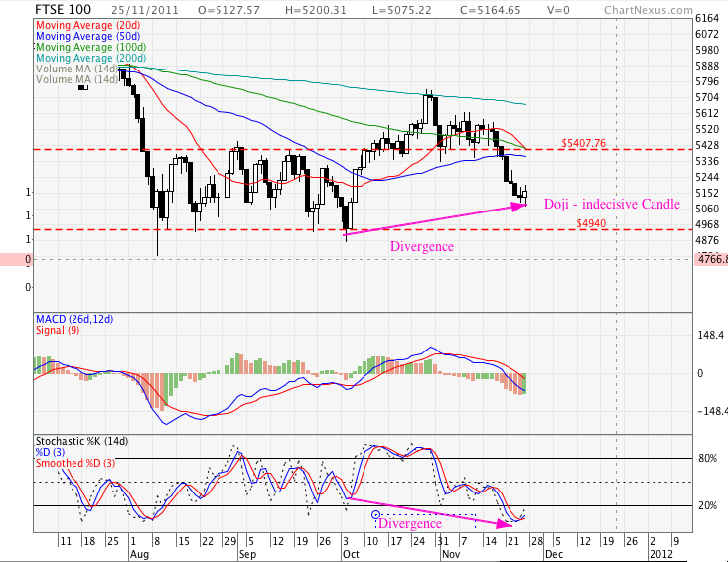Click the Divergence label in Stochastic panel

410,523
